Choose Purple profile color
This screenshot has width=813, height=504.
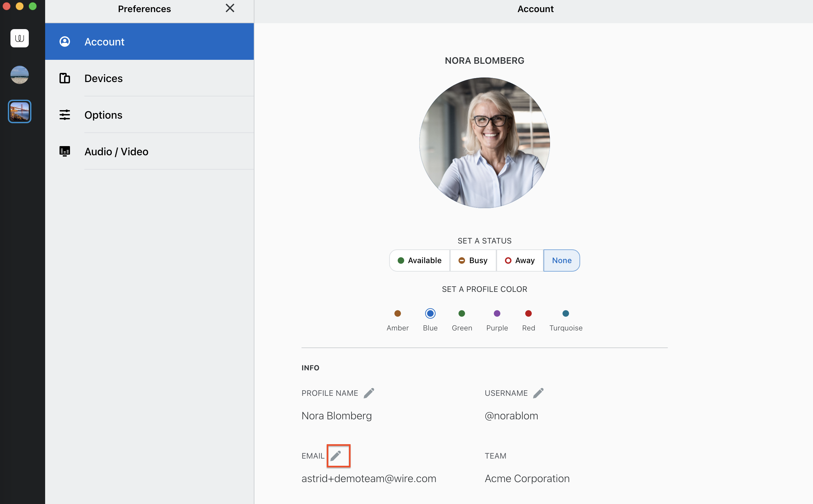497,320
